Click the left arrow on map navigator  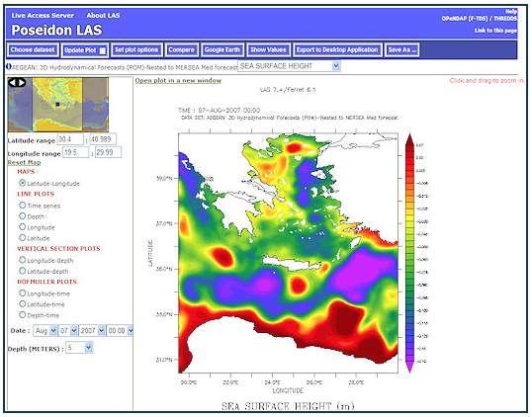click(13, 82)
